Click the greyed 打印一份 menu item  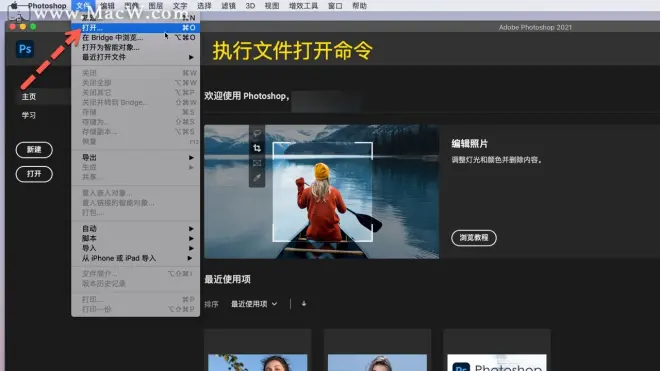[x=136, y=309]
